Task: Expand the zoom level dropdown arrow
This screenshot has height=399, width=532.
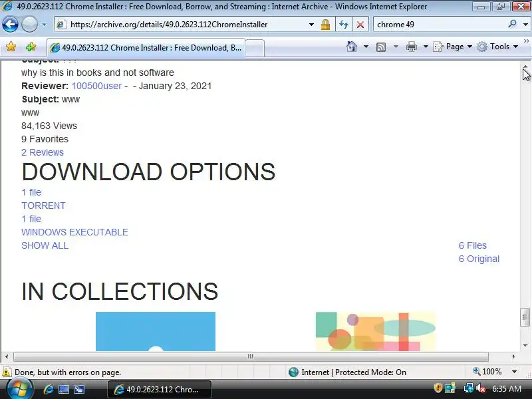Action: click(x=514, y=372)
